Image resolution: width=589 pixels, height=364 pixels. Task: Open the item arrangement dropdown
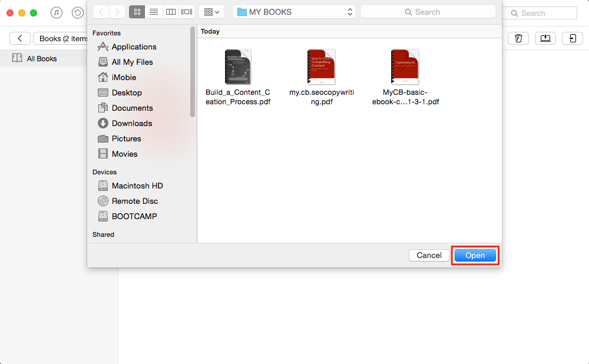[211, 12]
